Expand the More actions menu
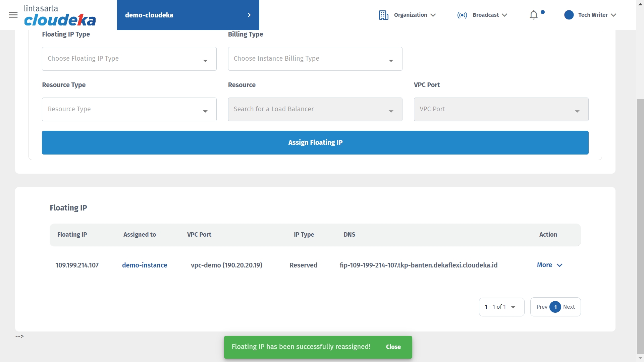Image resolution: width=644 pixels, height=362 pixels. click(x=549, y=265)
